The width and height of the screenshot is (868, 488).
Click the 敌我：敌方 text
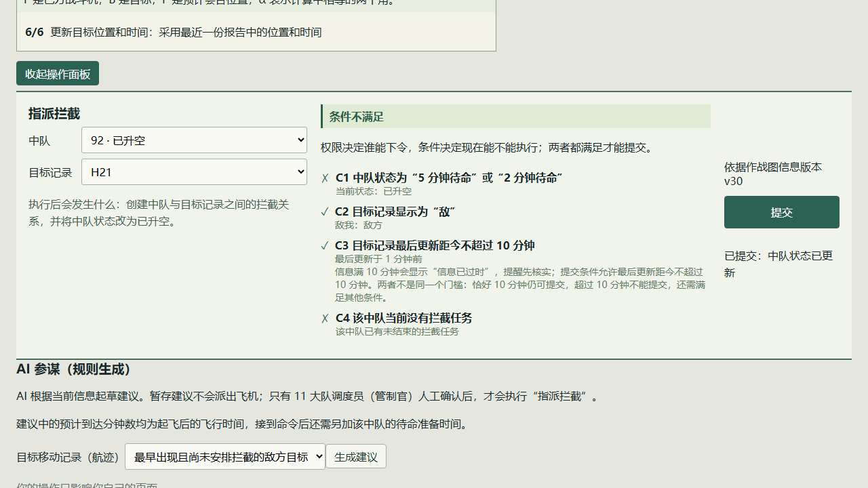(359, 225)
